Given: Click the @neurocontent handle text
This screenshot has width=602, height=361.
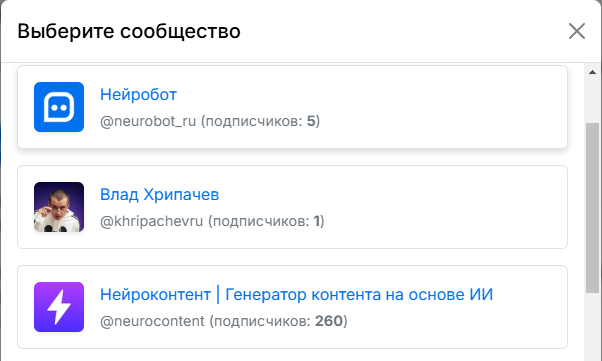Looking at the screenshot, I should (152, 321).
